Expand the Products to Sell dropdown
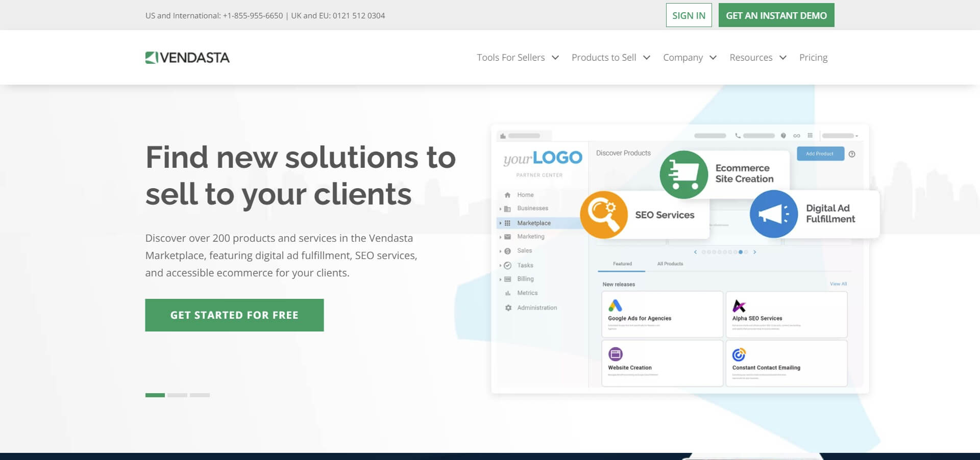Screen dimensions: 980x460 (647, 58)
